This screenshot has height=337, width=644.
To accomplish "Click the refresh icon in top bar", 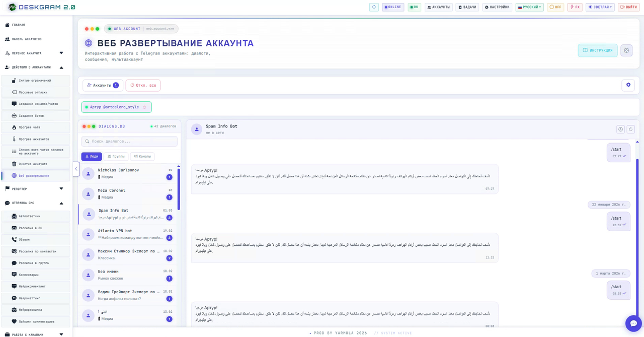I will tap(374, 7).
